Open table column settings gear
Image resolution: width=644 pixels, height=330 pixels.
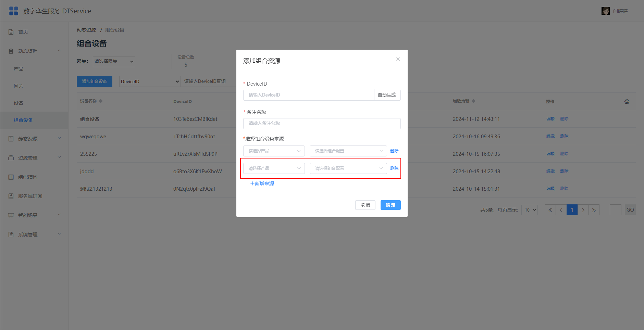(627, 102)
